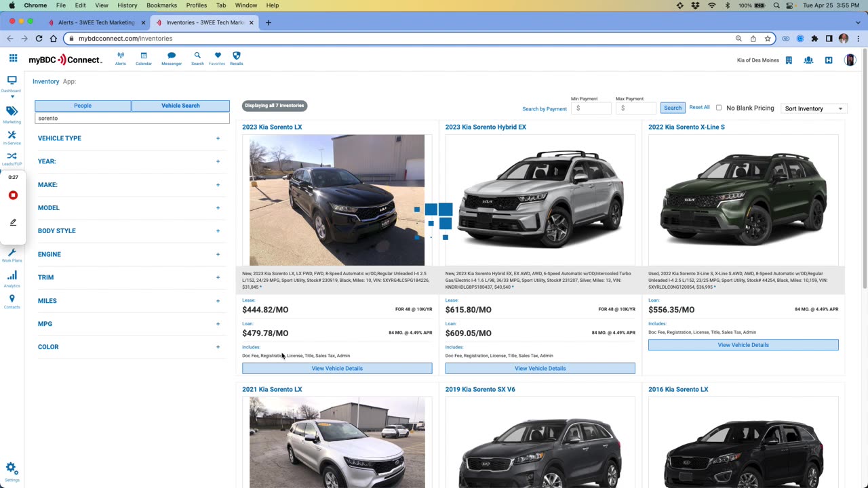This screenshot has width=868, height=488.
Task: Click the Max Payment field
Action: click(x=636, y=108)
